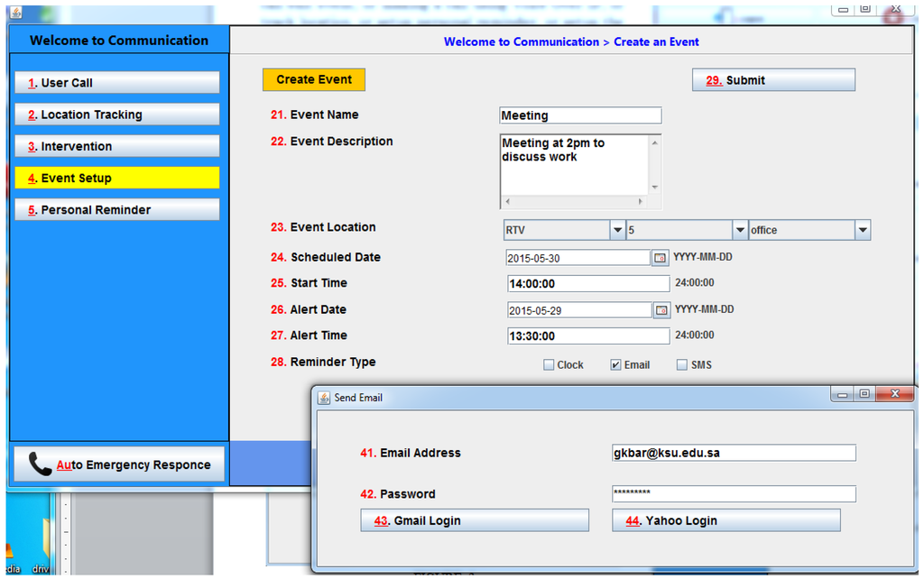924x579 pixels.
Task: Click the Yahoo Login button
Action: (x=725, y=520)
